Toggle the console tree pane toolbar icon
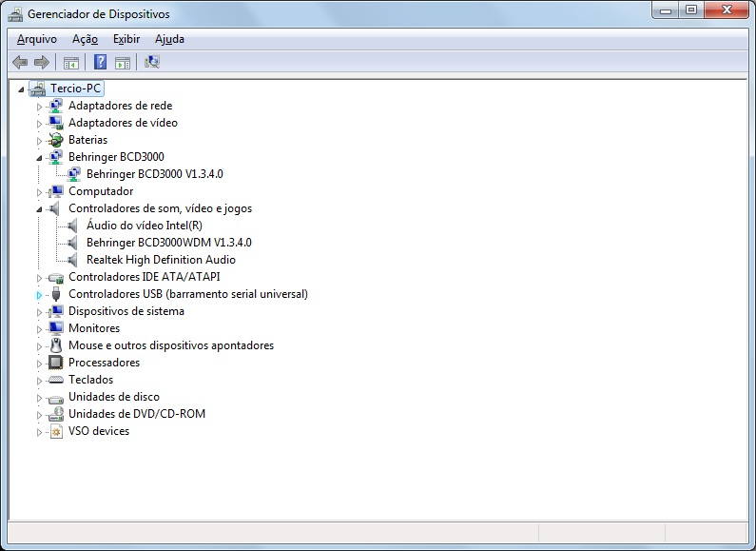 pos(71,63)
